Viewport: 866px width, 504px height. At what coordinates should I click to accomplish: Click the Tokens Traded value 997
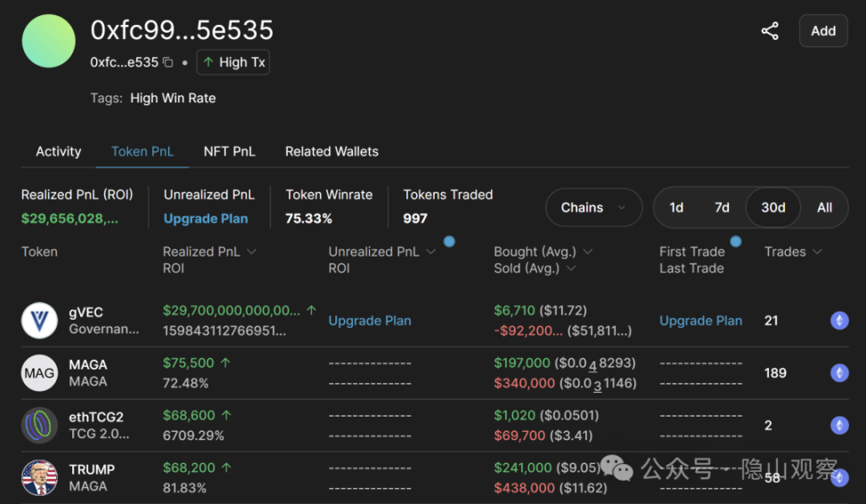[415, 218]
